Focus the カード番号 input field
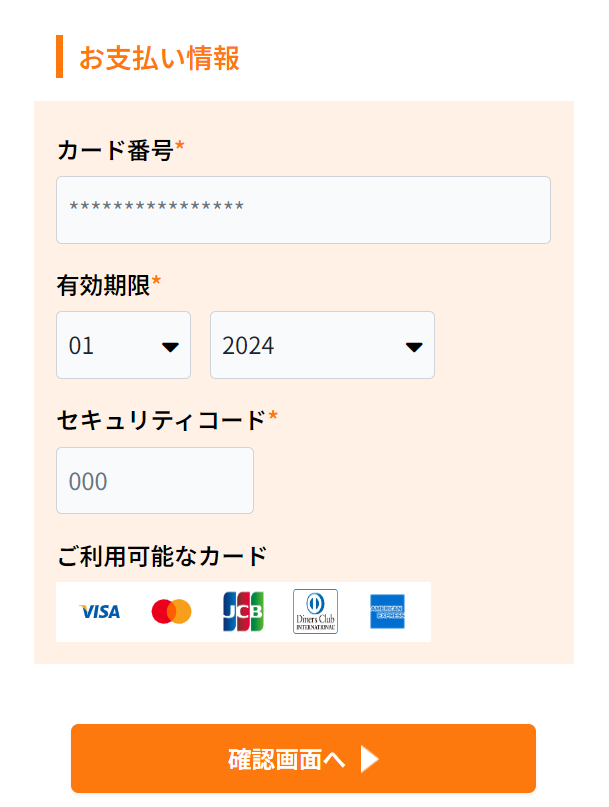This screenshot has width=609, height=807. click(x=303, y=210)
